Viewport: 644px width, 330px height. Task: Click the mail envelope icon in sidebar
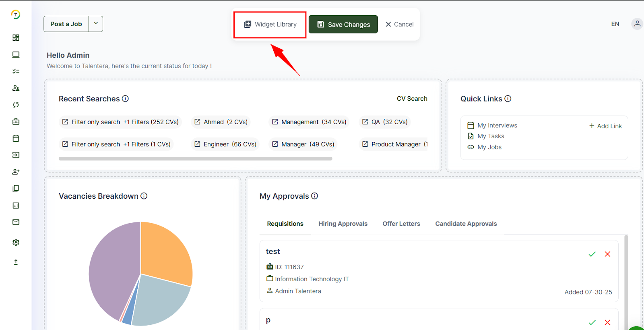tap(16, 222)
